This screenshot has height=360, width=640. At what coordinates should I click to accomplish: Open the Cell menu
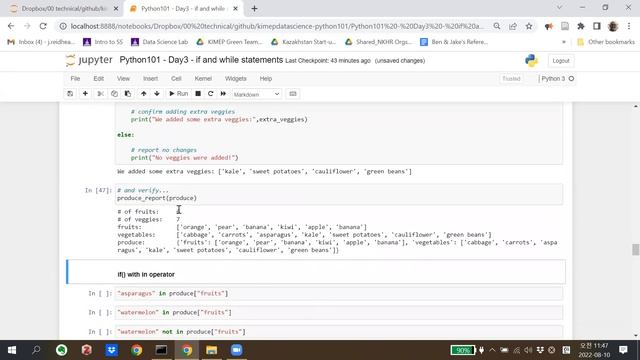pyautogui.click(x=176, y=79)
